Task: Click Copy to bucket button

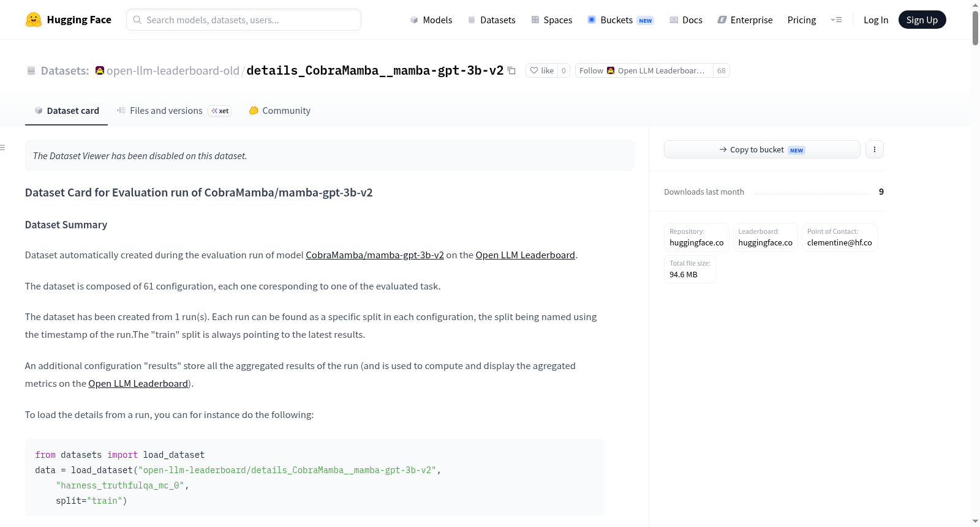Action: click(x=762, y=149)
